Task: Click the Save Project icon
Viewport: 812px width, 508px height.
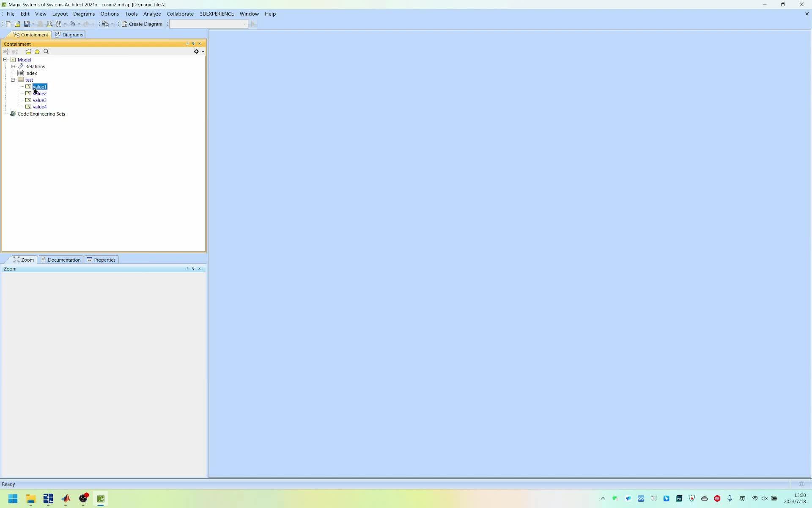Action: [x=27, y=24]
